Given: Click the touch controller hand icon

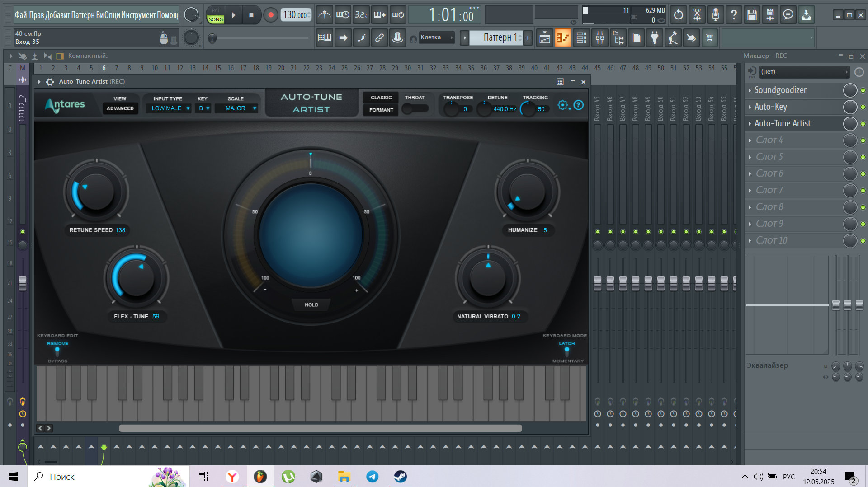Looking at the screenshot, I should pos(691,38).
